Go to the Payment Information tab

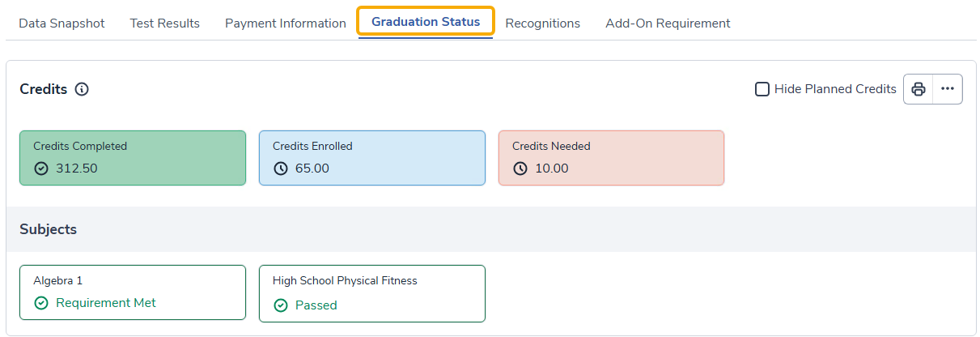(x=286, y=23)
